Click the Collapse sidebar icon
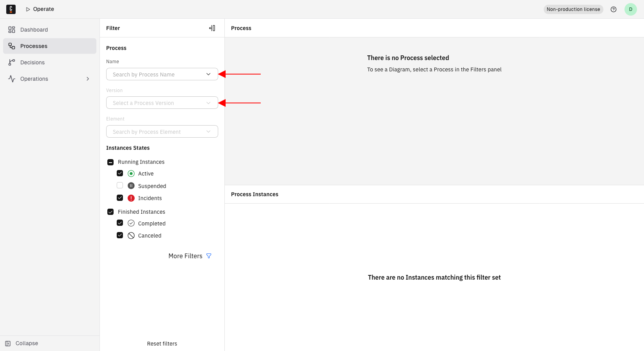This screenshot has height=351, width=644. [x=8, y=343]
